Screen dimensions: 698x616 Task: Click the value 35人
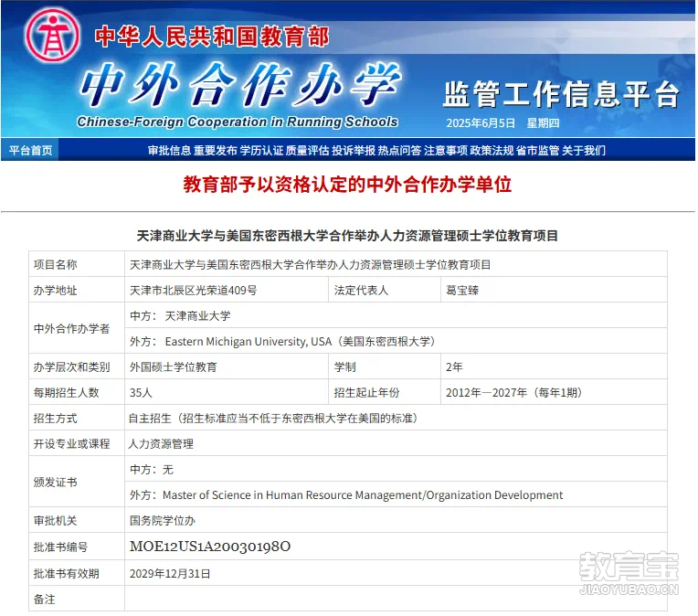coord(141,392)
